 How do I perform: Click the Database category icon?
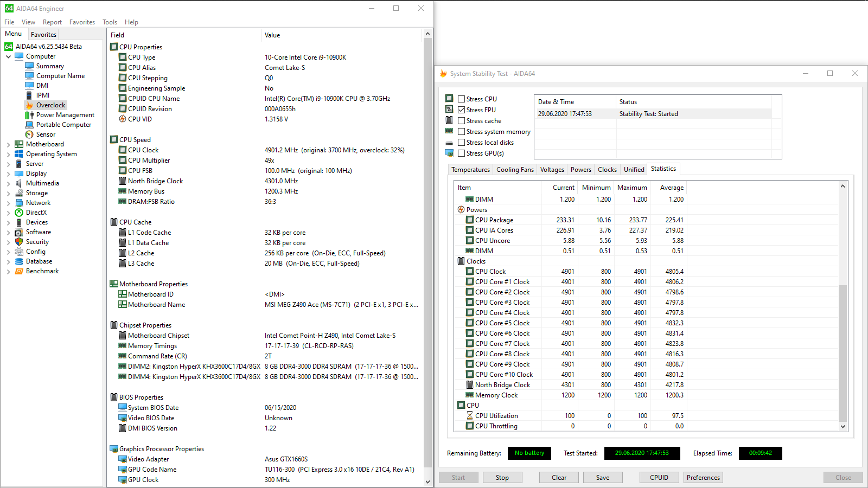click(x=19, y=261)
